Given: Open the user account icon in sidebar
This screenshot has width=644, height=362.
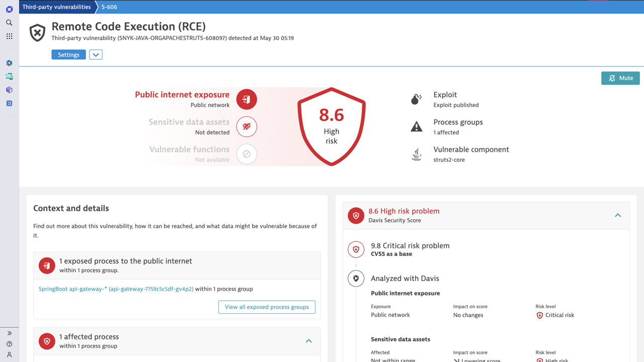Looking at the screenshot, I should click(x=9, y=354).
